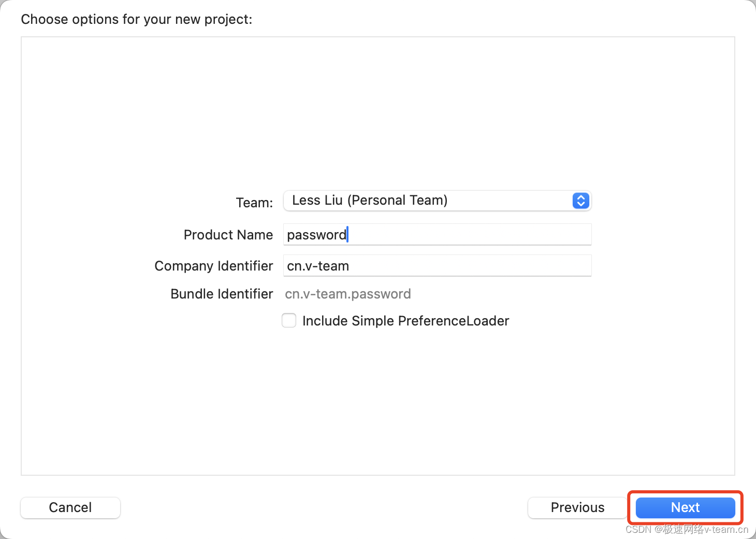Click empty right side of Company Identifier field
The height and width of the screenshot is (539, 756).
[492, 266]
